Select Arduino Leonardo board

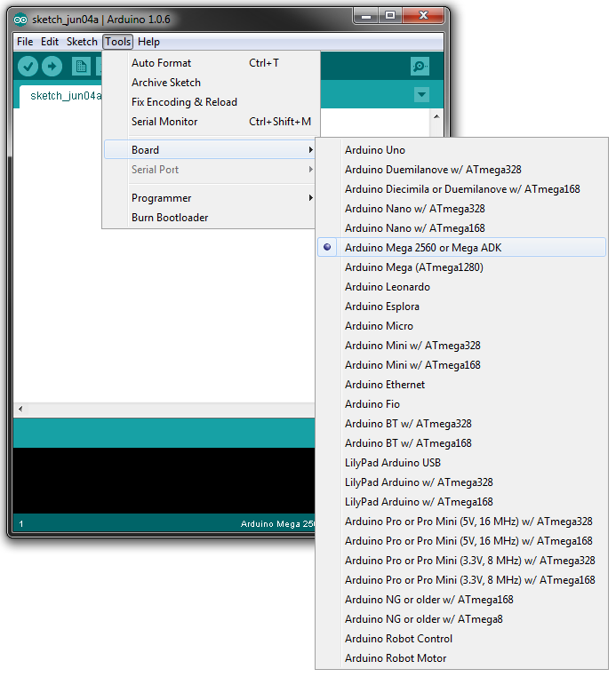[x=461, y=287]
